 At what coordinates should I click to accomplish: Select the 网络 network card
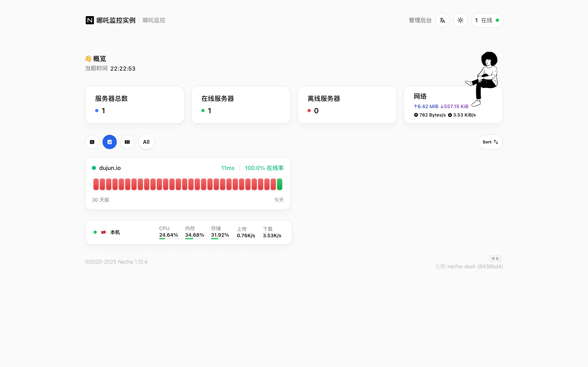tap(453, 105)
